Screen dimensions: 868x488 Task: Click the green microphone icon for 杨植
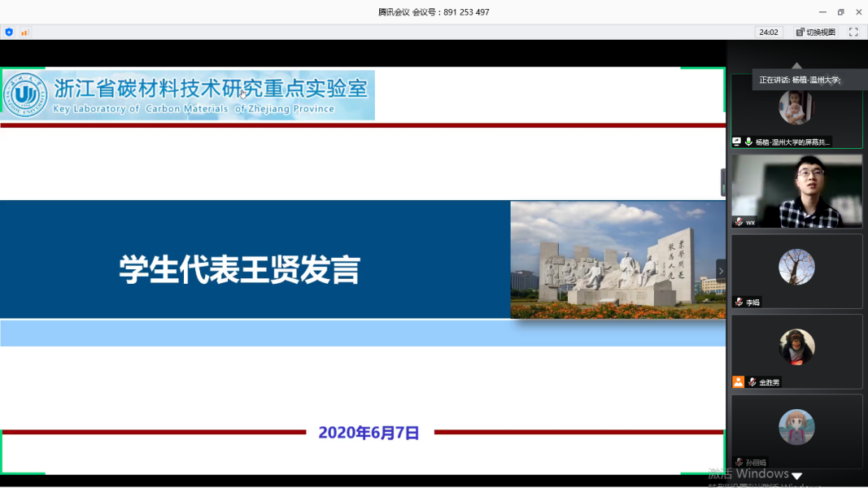tap(748, 142)
